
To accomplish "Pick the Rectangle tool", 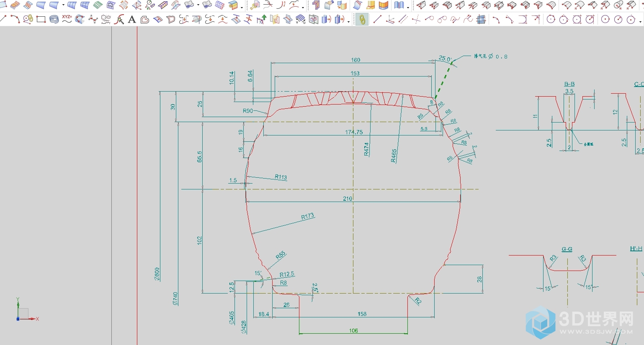I will click(x=41, y=19).
